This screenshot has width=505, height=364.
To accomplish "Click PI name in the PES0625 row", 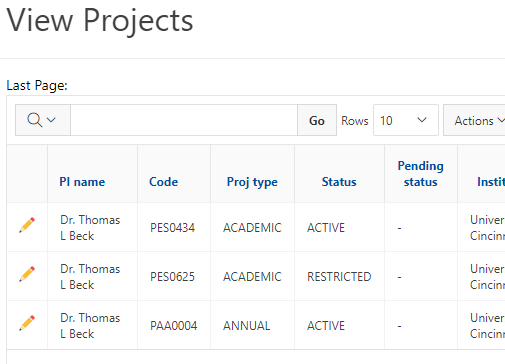I will [x=90, y=277].
